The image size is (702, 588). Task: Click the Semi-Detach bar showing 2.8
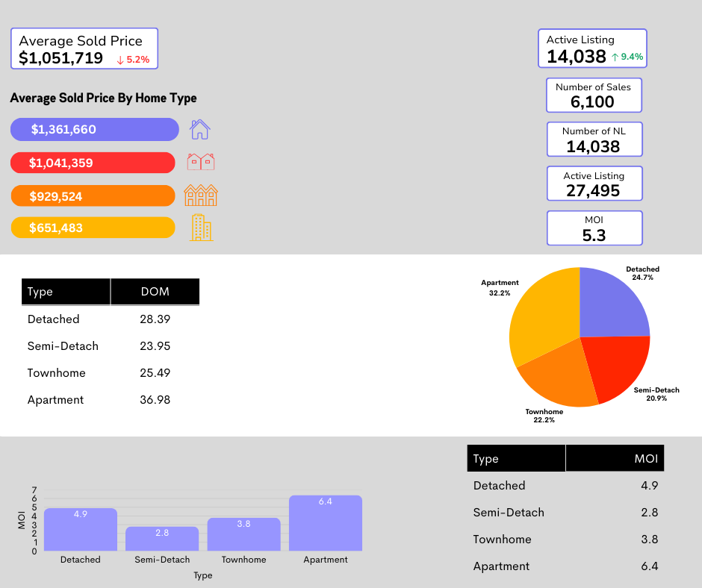click(x=162, y=539)
